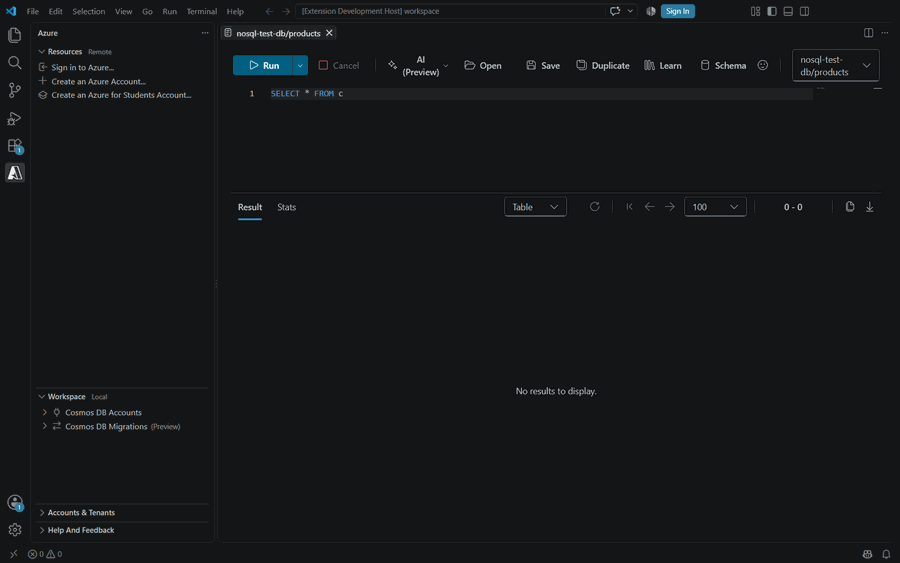Click the Open query button
900x563 pixels.
(x=483, y=65)
